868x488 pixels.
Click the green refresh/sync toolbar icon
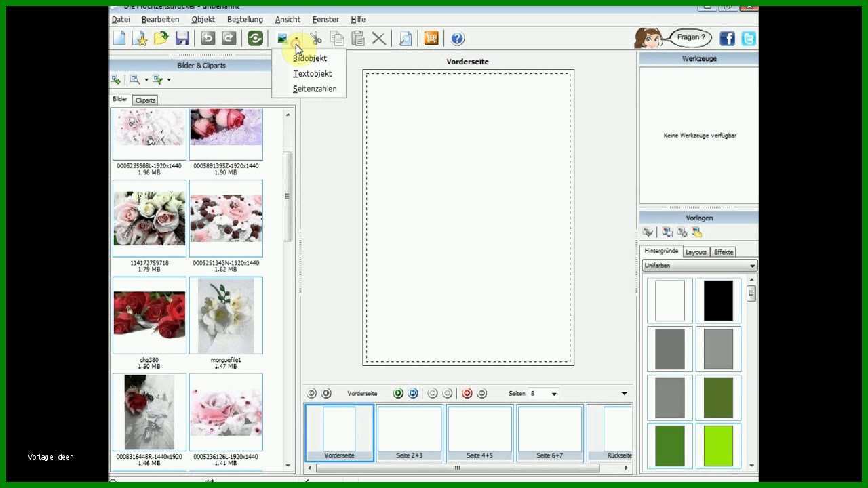coord(255,39)
